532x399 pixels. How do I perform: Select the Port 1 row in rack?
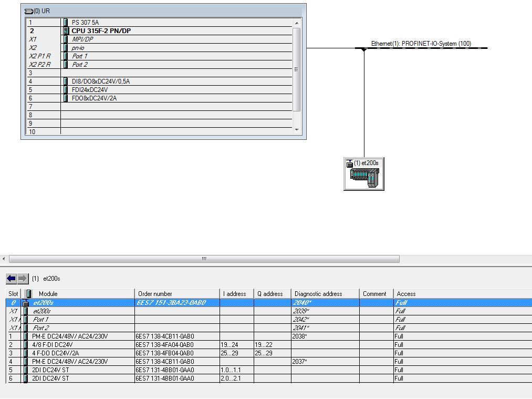160,56
